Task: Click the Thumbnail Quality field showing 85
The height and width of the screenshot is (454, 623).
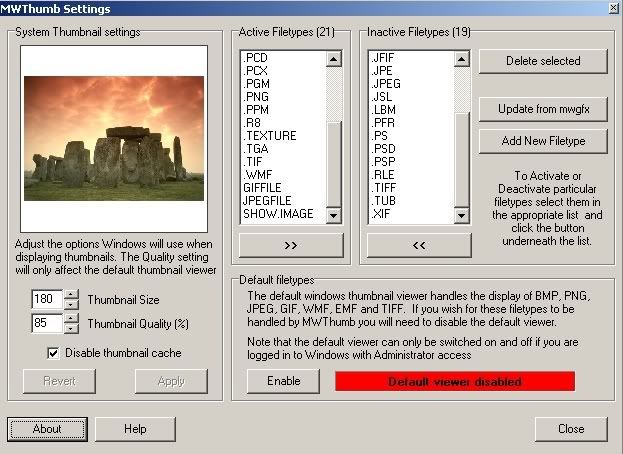Action: point(47,323)
